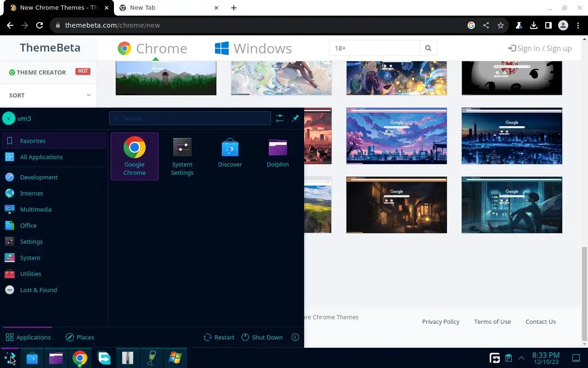
Task: Select All Applications category
Action: click(x=54, y=157)
